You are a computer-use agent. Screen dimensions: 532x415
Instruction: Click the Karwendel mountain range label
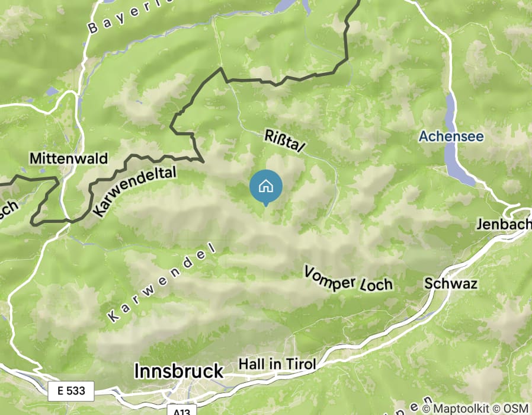(x=162, y=283)
